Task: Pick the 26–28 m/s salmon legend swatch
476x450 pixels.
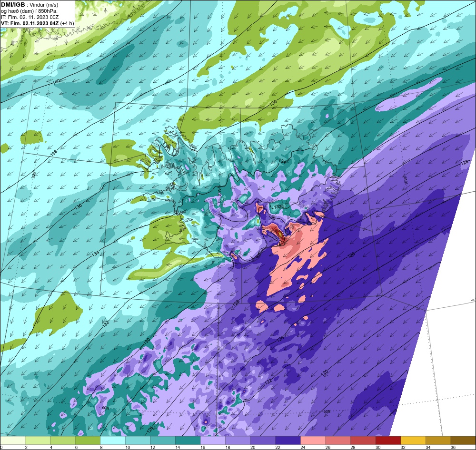Action: coord(338,440)
